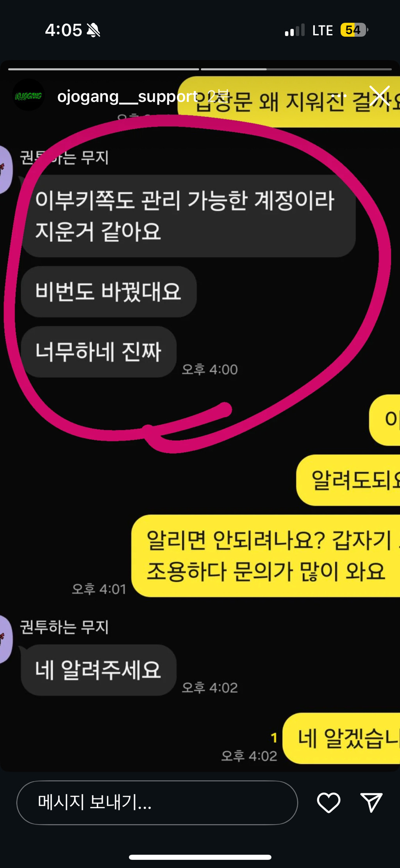Tap the 비번도 바꿨대요 chat bubble
This screenshot has width=400, height=868.
tap(109, 292)
